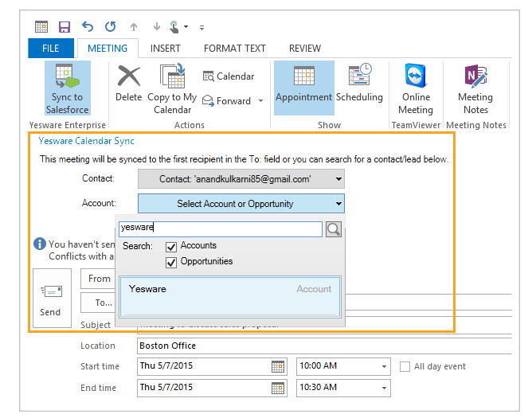This screenshot has height=418, width=532.
Task: Open the FORMAT TEXT tab
Action: tap(234, 49)
